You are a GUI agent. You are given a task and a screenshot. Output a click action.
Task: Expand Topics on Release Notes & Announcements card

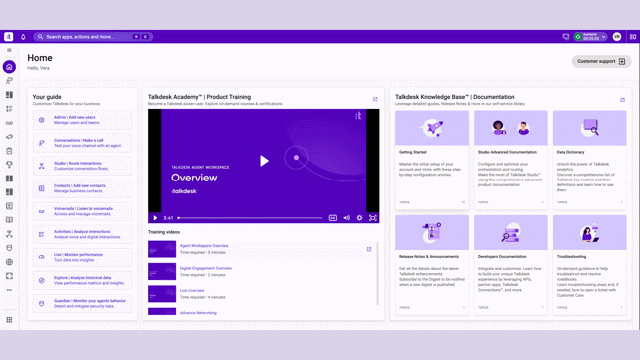point(432,307)
